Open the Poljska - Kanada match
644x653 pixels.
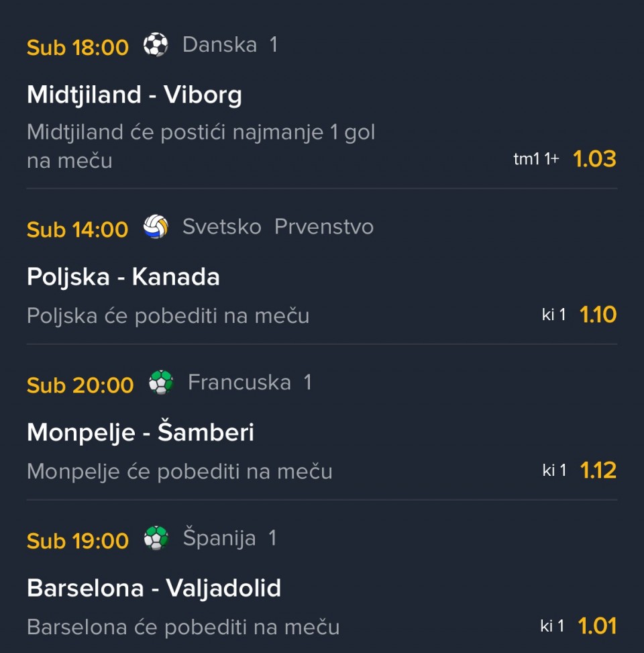pyautogui.click(x=123, y=277)
